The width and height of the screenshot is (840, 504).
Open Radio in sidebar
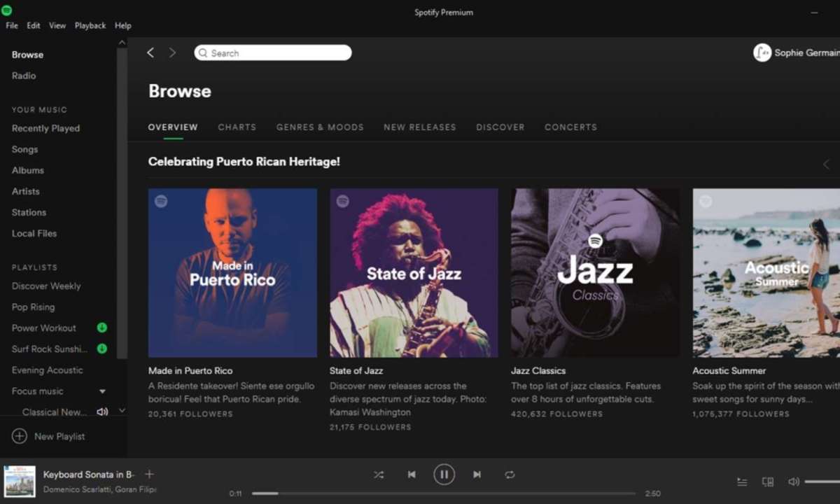click(x=24, y=76)
